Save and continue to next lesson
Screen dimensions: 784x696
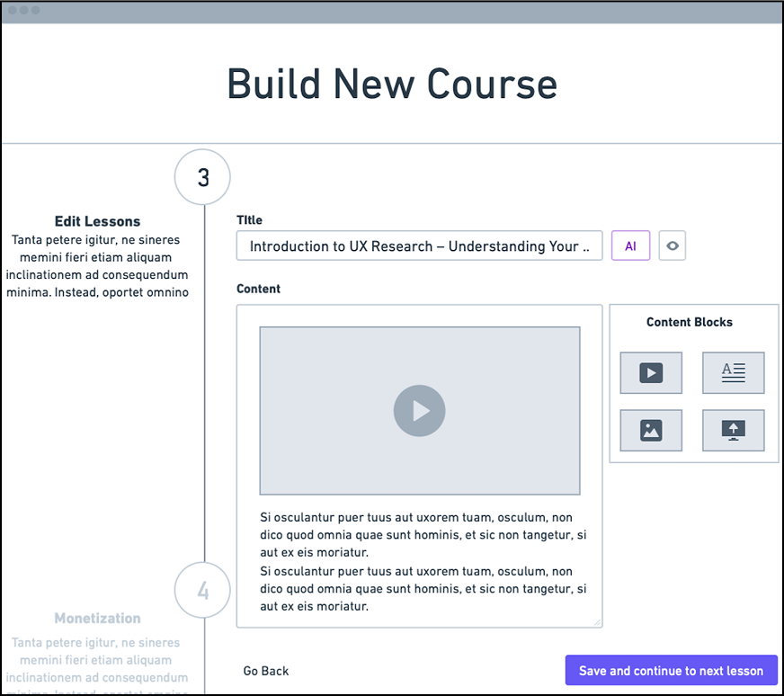[x=671, y=671]
